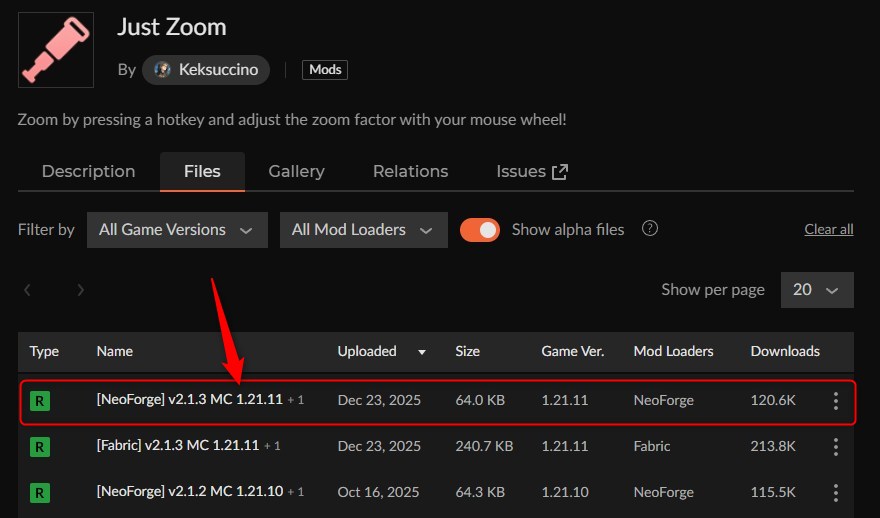This screenshot has width=880, height=518.
Task: Click the 1.21.10 game version cell
Action: click(565, 492)
